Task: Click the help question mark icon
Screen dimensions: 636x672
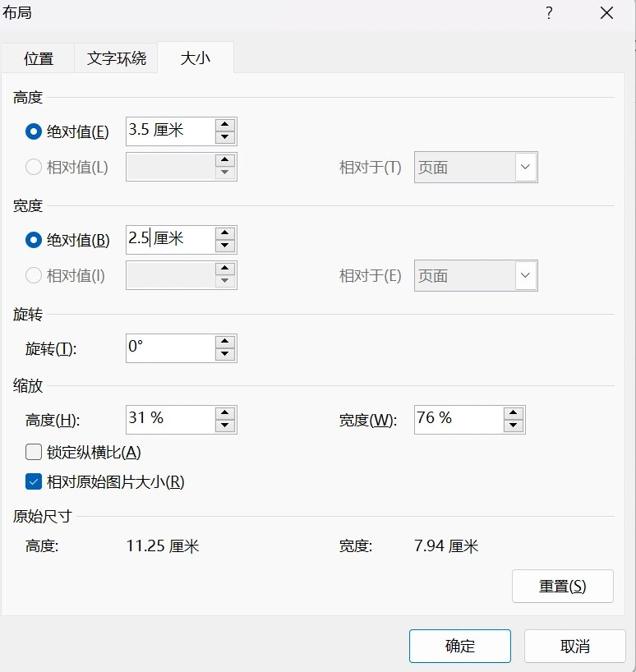Action: tap(548, 13)
